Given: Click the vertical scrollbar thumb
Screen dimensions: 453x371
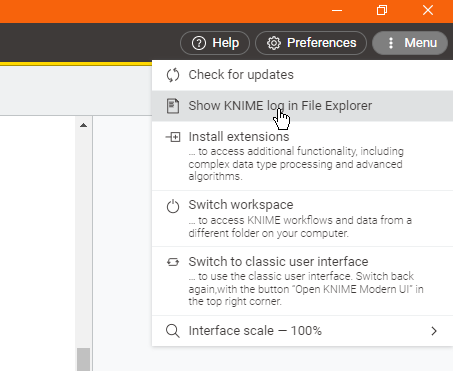Looking at the screenshot, I should tap(83, 359).
